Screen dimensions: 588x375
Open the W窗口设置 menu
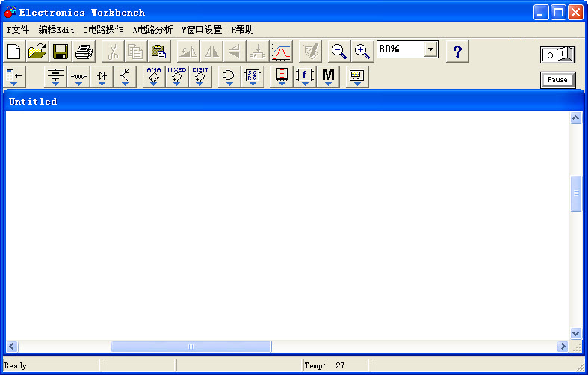click(x=202, y=30)
